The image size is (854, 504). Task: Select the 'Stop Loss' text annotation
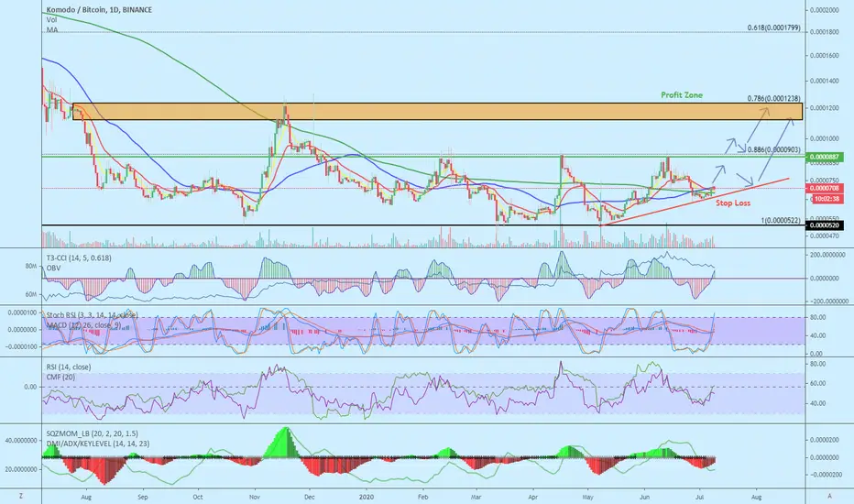733,203
